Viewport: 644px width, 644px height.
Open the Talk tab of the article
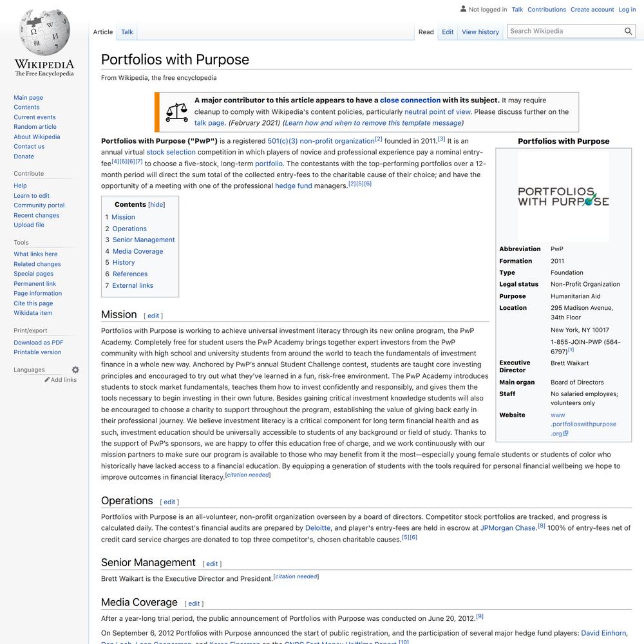click(x=127, y=32)
